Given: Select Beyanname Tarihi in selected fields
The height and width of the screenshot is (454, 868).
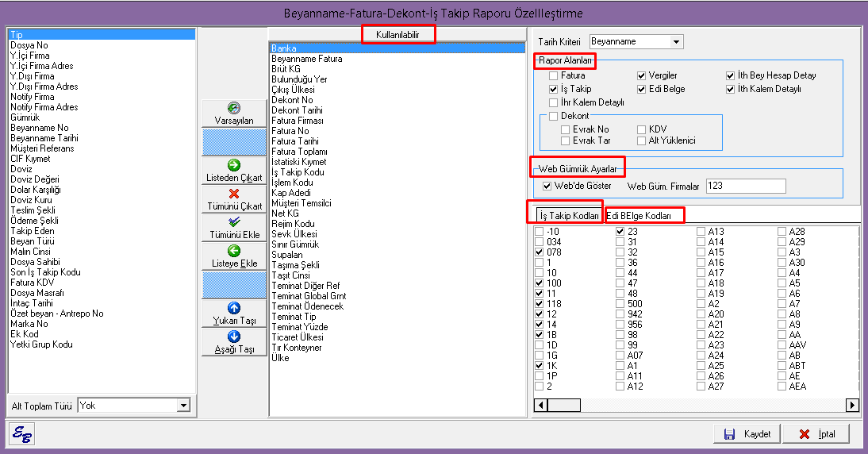Looking at the screenshot, I should click(102, 138).
